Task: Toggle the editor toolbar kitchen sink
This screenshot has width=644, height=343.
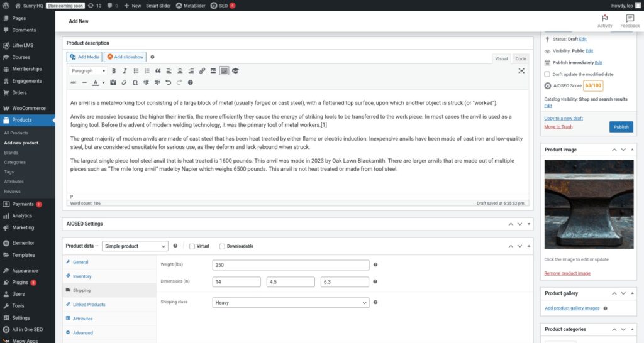Action: (225, 71)
